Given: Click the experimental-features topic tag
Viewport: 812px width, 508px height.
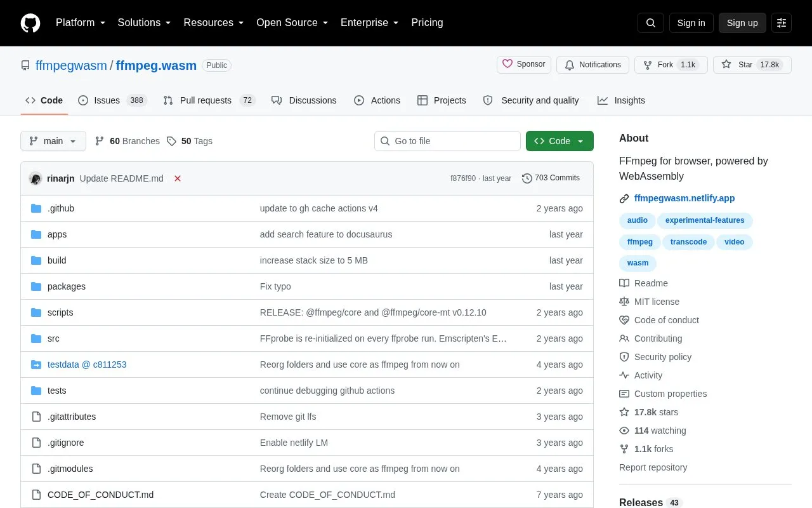Looking at the screenshot, I should 705,220.
